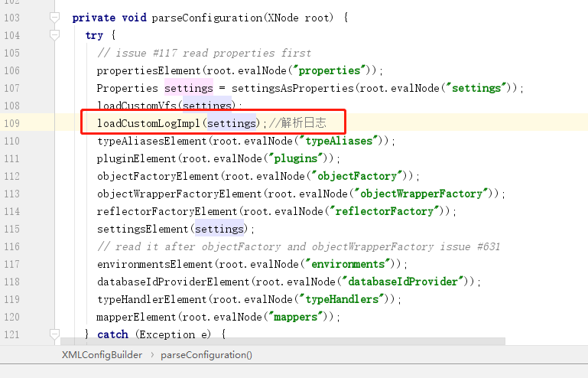Click the Properties type name on line 107
Viewport: 588px width, 378px height.
point(128,88)
